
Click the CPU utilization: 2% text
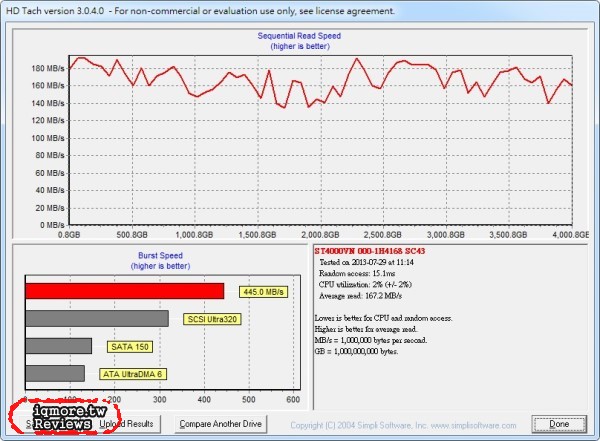pyautogui.click(x=365, y=284)
